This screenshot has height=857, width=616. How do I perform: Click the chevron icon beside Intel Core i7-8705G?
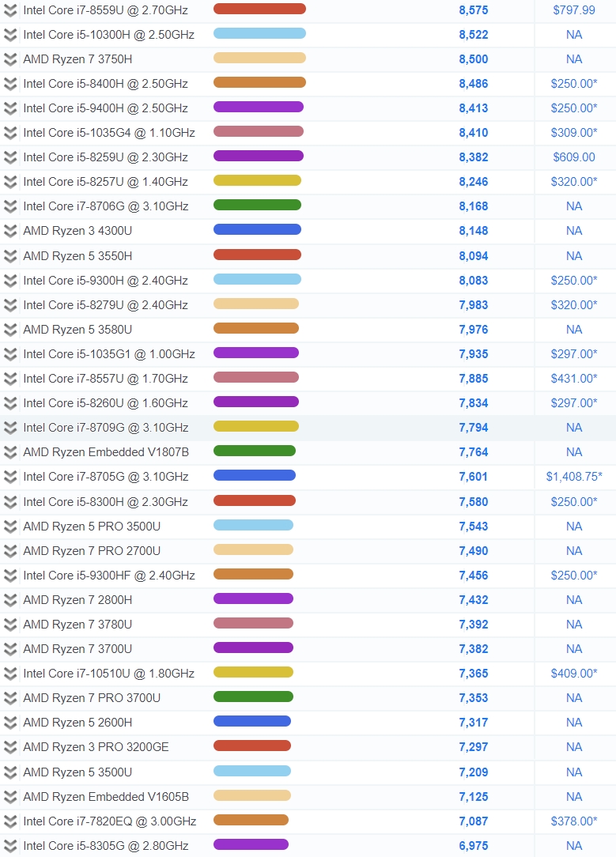pos(10,478)
